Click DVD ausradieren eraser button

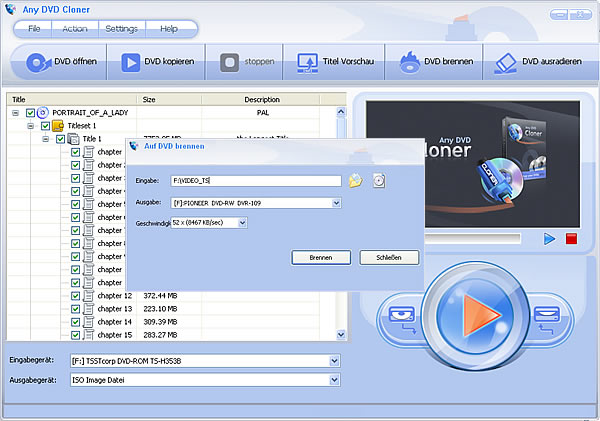point(540,62)
